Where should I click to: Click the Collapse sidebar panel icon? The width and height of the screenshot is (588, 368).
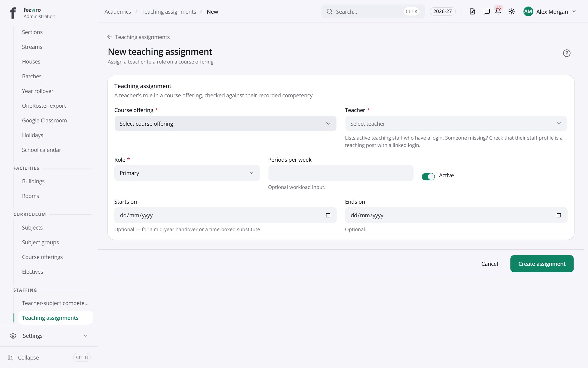[11, 357]
